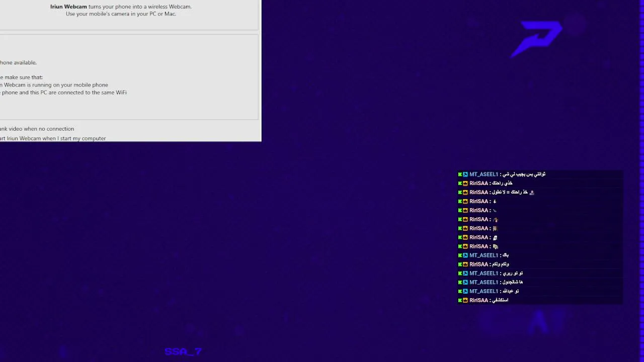This screenshot has width=644, height=362.
Task: Click the crown badge beside the "استكشفي" message
Action: [x=465, y=301]
